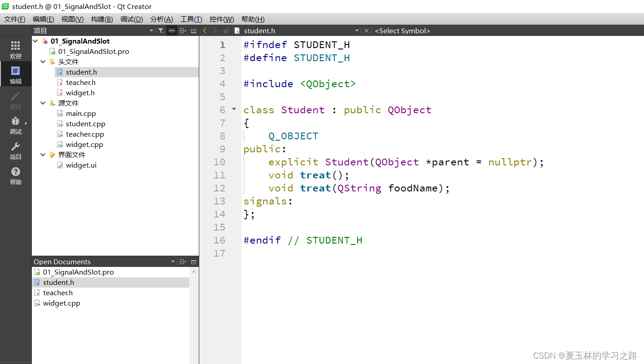This screenshot has width=644, height=364.
Task: Select teacher.h in the project tree
Action: click(81, 82)
